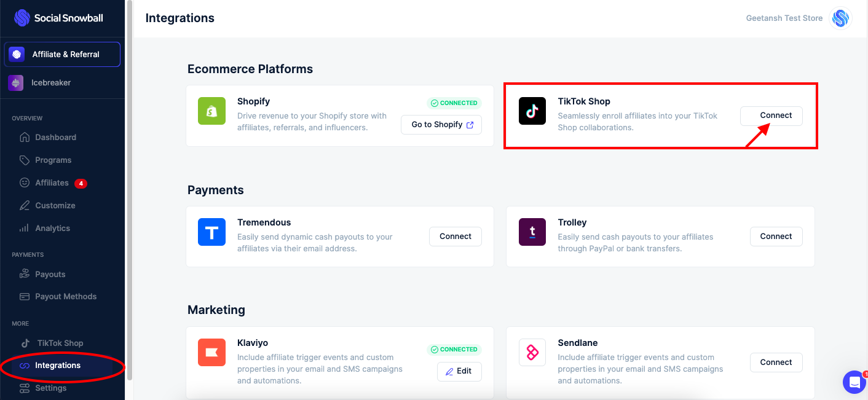Click the Sendlane card title
Image resolution: width=868 pixels, height=400 pixels.
tap(578, 343)
